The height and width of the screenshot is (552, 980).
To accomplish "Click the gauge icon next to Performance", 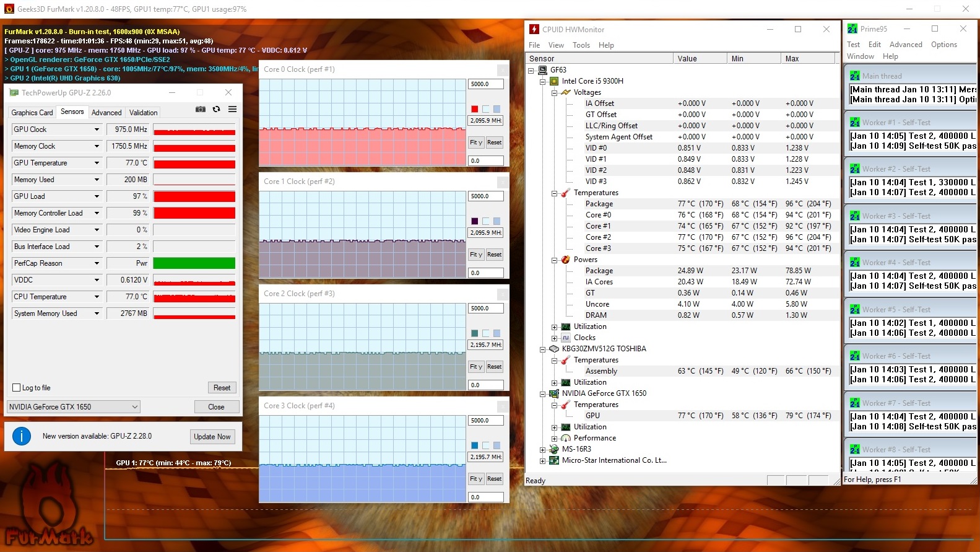I will click(x=566, y=438).
